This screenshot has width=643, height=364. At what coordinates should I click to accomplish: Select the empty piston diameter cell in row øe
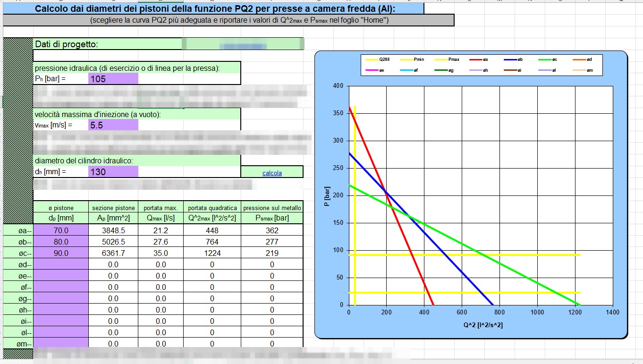click(61, 276)
